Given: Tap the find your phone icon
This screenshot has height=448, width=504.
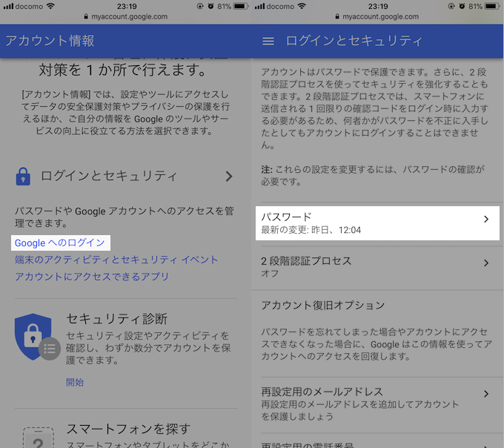Looking at the screenshot, I should (34, 438).
